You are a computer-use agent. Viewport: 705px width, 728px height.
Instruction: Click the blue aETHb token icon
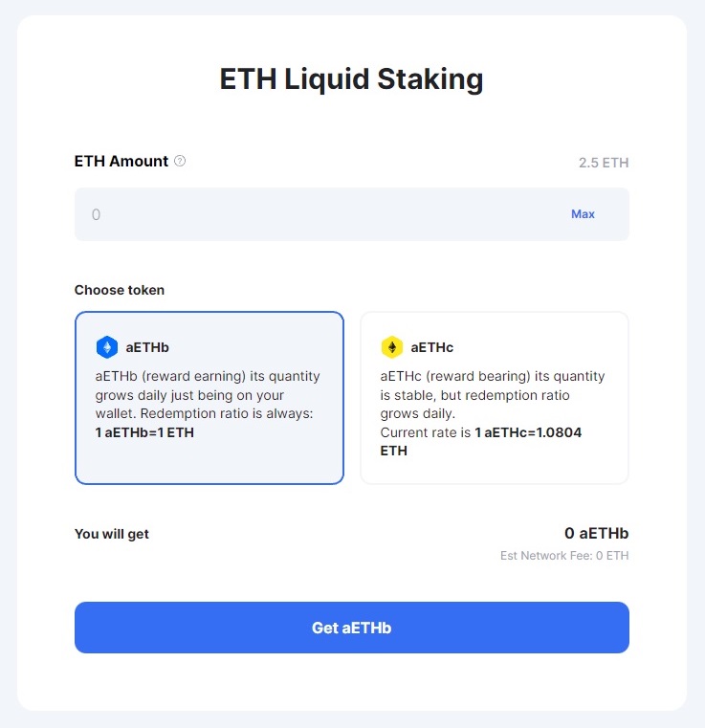106,347
